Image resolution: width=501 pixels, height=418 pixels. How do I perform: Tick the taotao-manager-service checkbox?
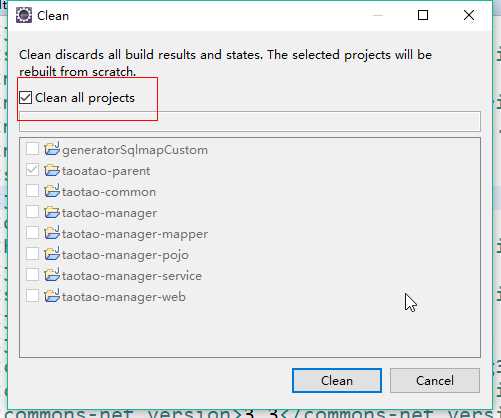coord(32,275)
